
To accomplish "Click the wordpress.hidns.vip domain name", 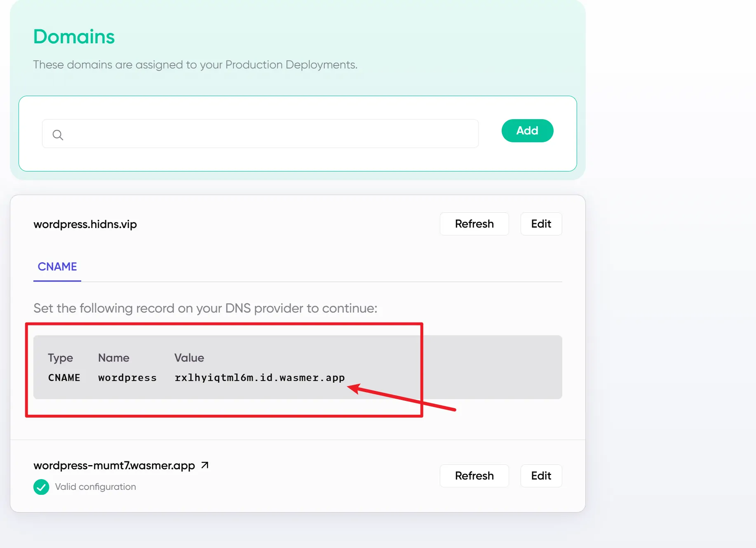I will coord(85,224).
